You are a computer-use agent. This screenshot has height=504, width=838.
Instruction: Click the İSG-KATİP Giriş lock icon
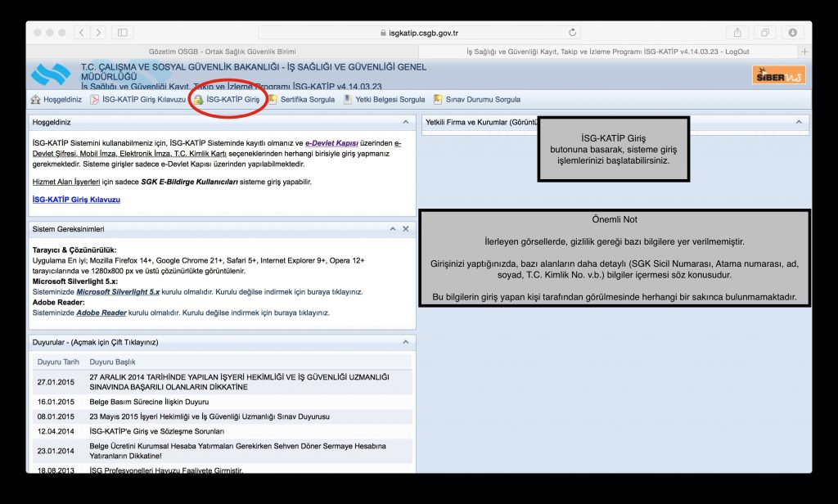click(199, 100)
